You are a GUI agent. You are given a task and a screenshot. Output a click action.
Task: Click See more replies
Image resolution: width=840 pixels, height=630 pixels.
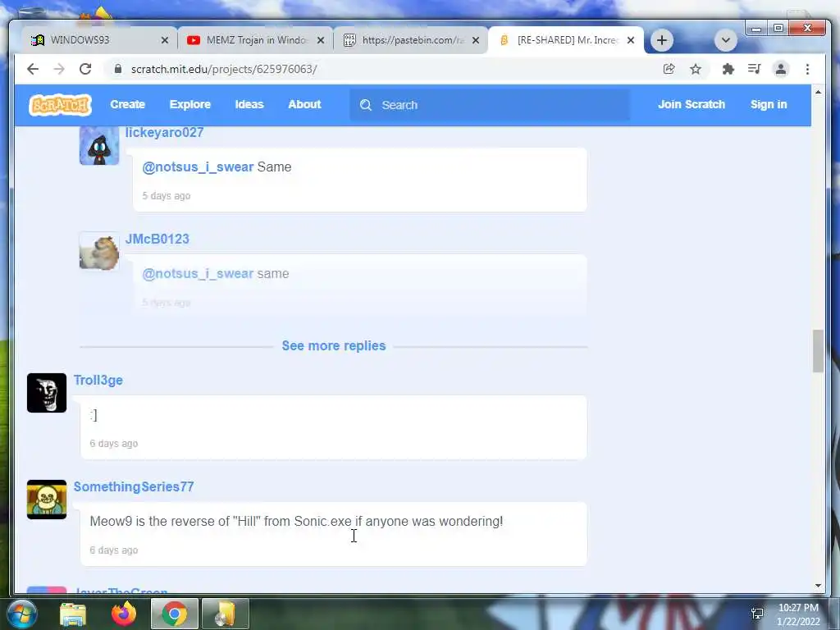coord(334,345)
